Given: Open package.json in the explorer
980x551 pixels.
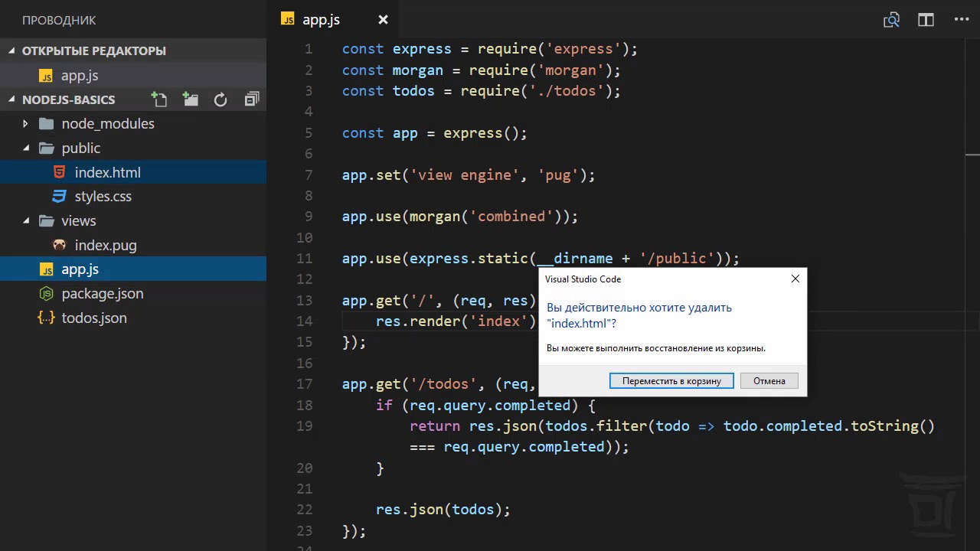Looking at the screenshot, I should coord(102,294).
